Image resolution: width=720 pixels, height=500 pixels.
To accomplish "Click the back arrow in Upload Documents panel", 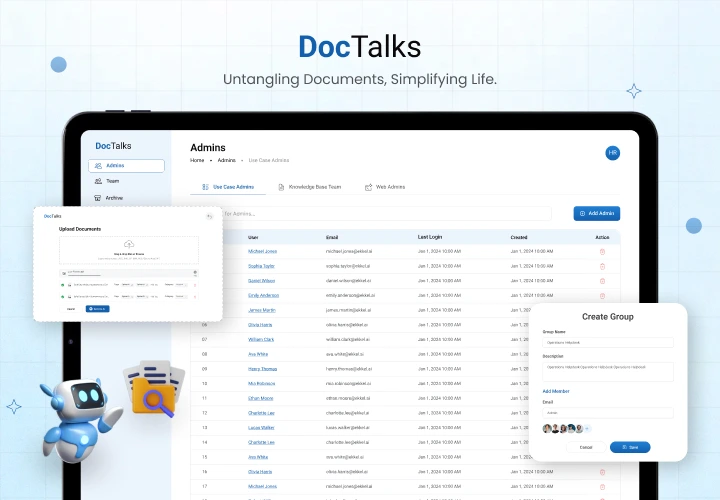I will [209, 216].
